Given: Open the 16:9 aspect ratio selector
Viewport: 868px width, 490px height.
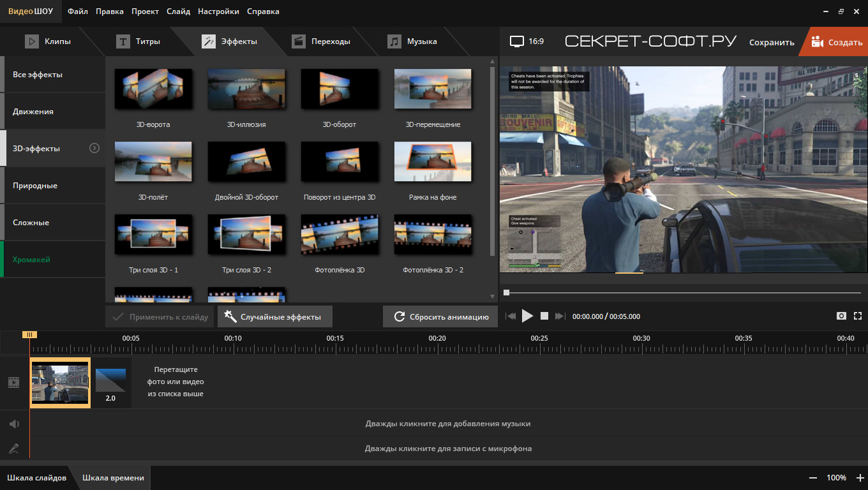Looking at the screenshot, I should coord(527,41).
